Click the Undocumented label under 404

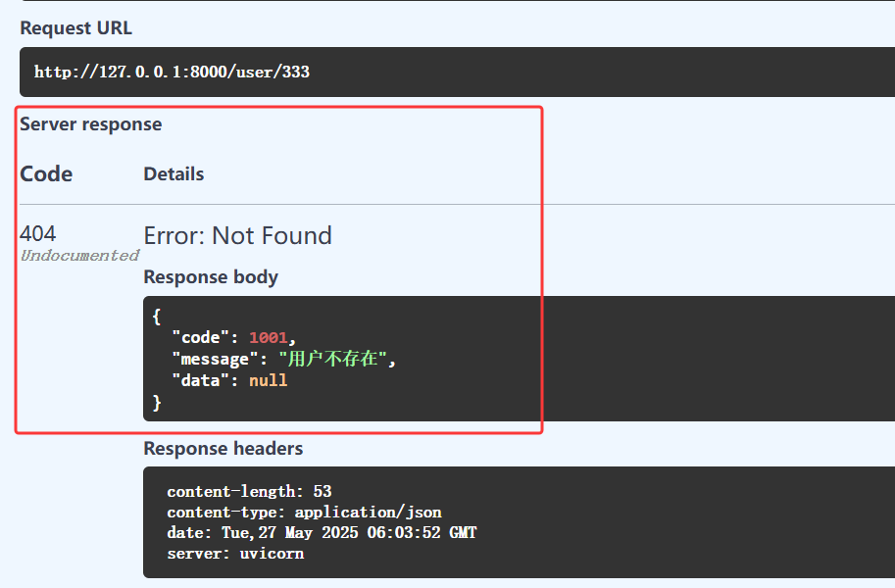[79, 255]
